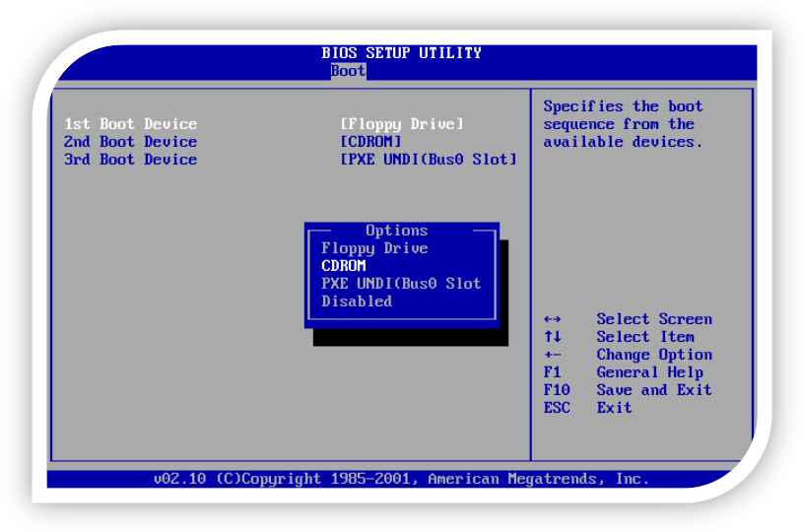Open the [CDROM] value field

point(370,142)
